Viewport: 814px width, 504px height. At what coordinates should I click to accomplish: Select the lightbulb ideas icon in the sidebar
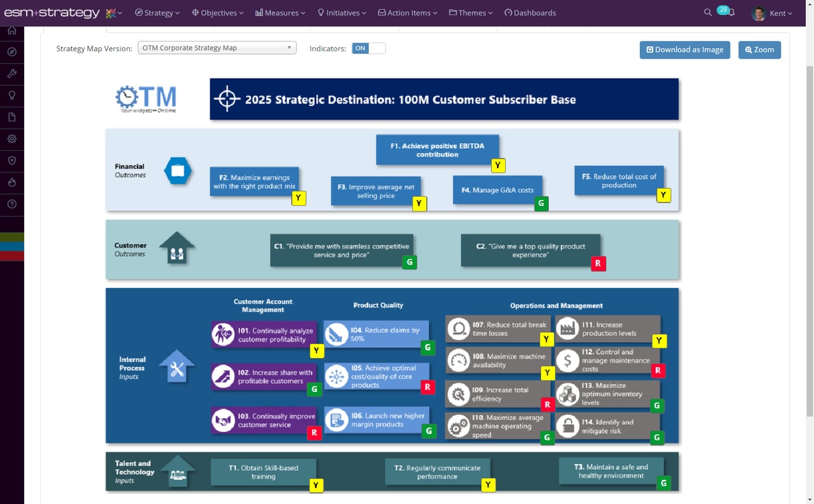click(11, 95)
